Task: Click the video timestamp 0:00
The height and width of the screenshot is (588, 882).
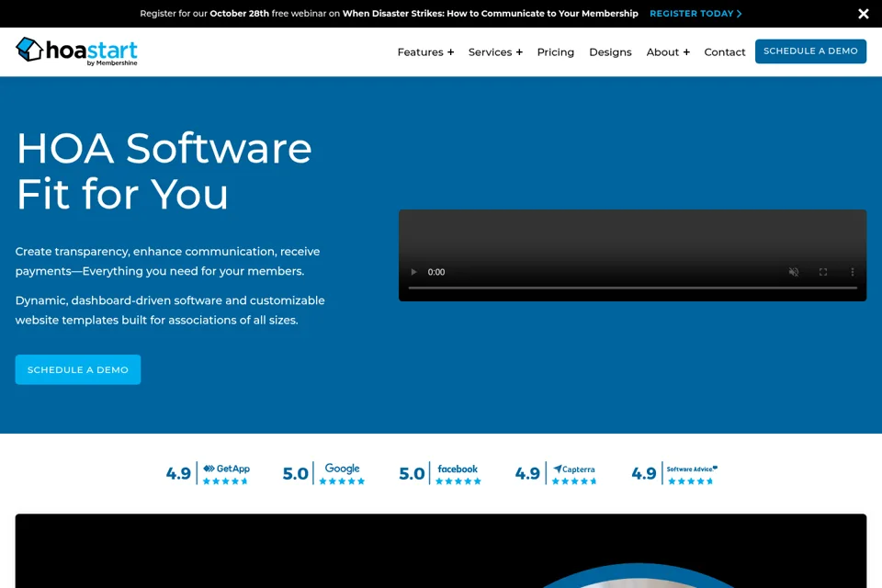Action: [x=435, y=272]
